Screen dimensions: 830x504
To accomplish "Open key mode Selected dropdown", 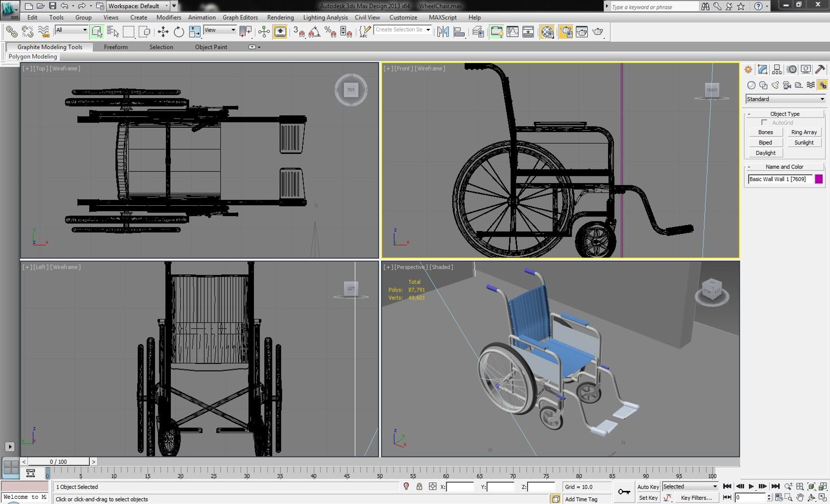I will click(x=690, y=486).
